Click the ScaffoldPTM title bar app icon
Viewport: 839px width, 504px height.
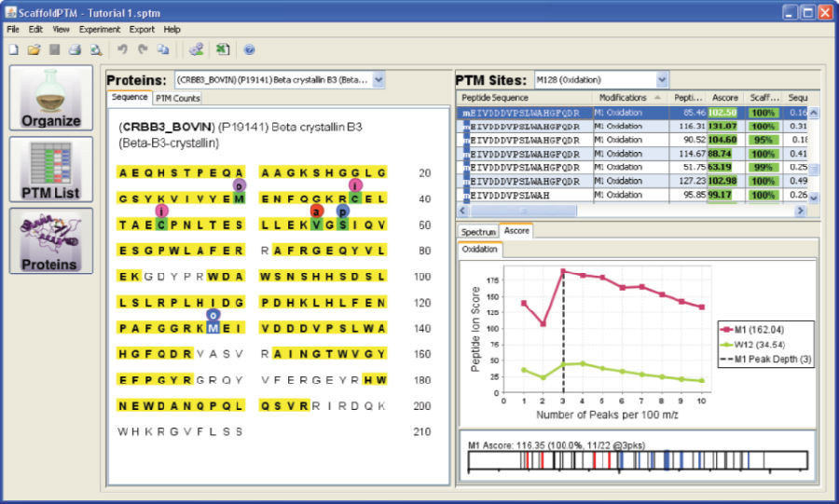tap(10, 12)
